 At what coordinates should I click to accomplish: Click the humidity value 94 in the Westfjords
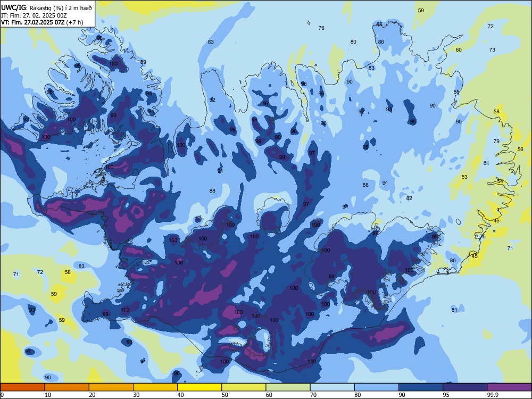click(151, 111)
